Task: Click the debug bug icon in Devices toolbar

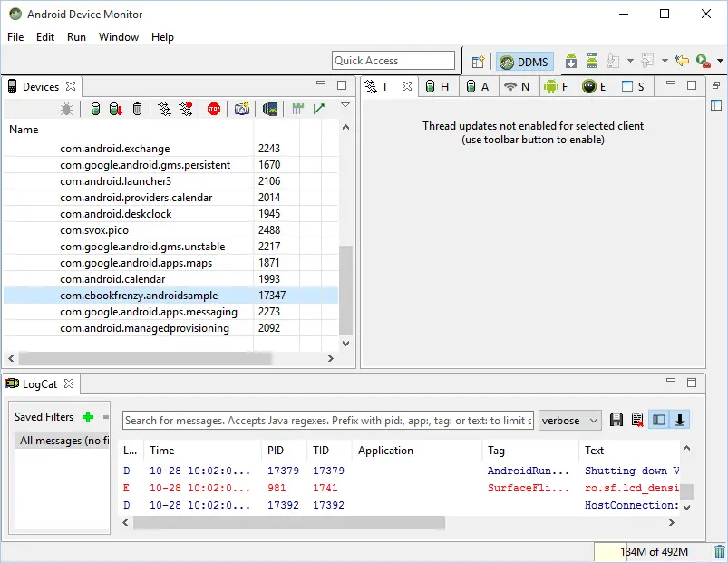Action: click(x=66, y=109)
